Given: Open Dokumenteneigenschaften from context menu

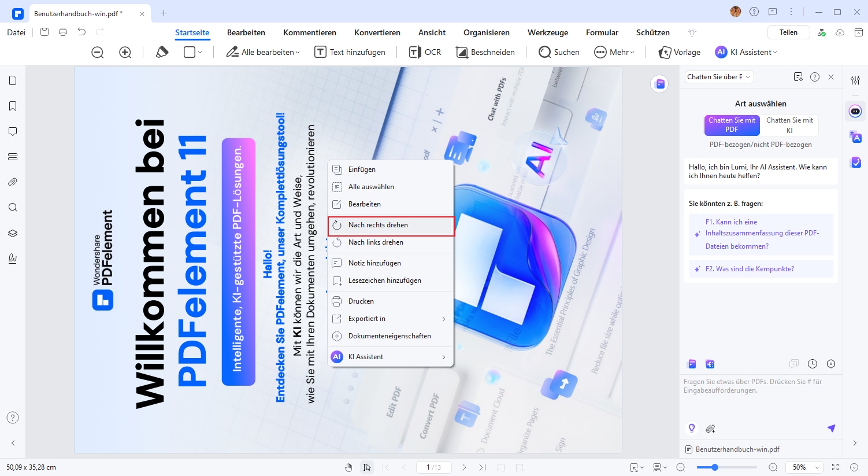Looking at the screenshot, I should point(391,336).
